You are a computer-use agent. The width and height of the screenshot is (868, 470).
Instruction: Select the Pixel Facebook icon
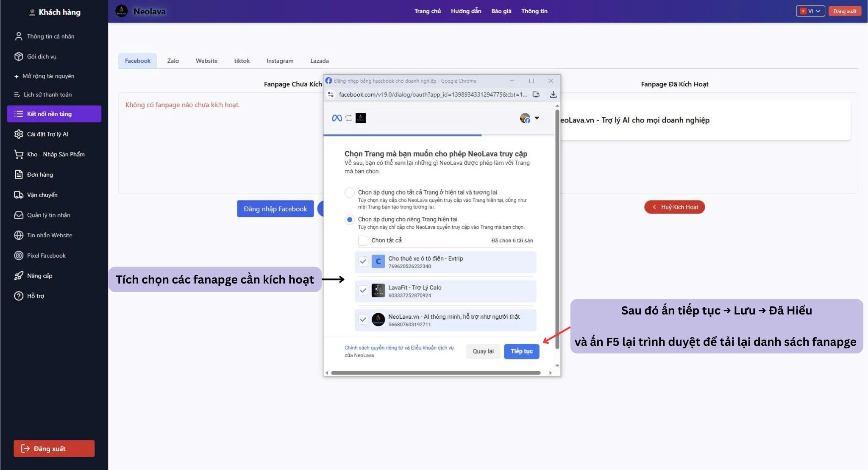19,256
